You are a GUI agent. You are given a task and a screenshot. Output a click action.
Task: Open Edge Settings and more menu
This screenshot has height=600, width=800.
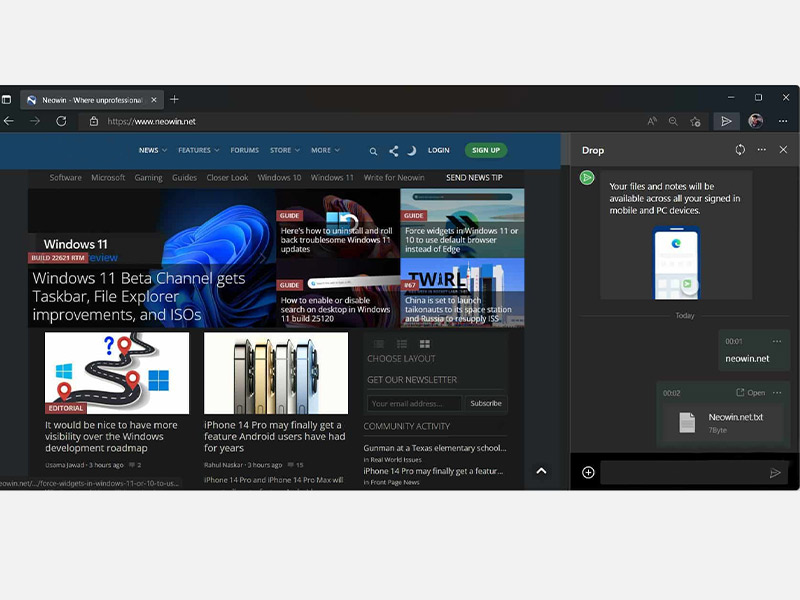(783, 121)
